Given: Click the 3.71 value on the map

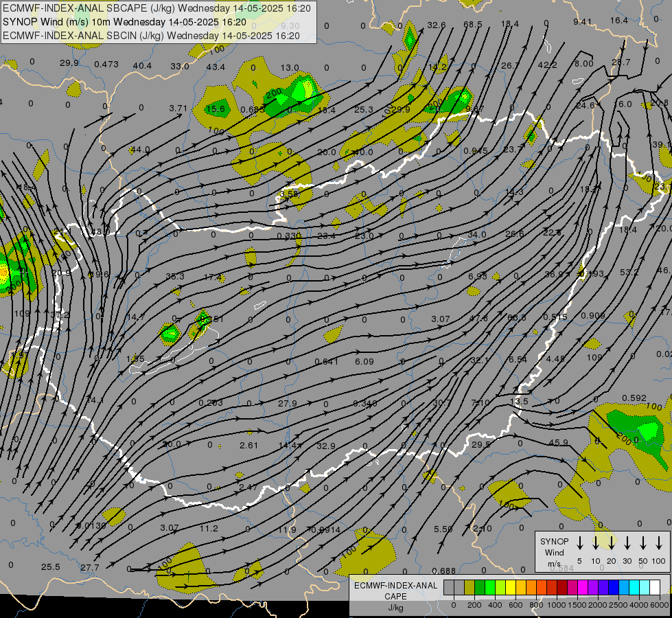Looking at the screenshot, I should point(178,108).
